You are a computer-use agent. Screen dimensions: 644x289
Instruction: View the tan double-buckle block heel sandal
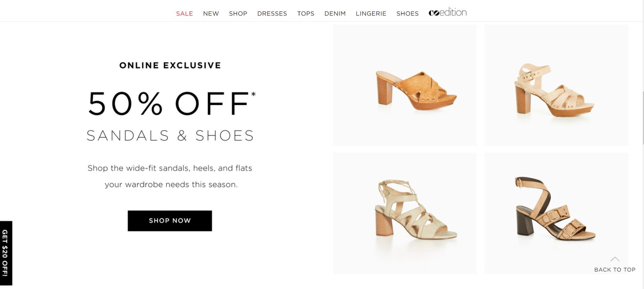point(556,213)
